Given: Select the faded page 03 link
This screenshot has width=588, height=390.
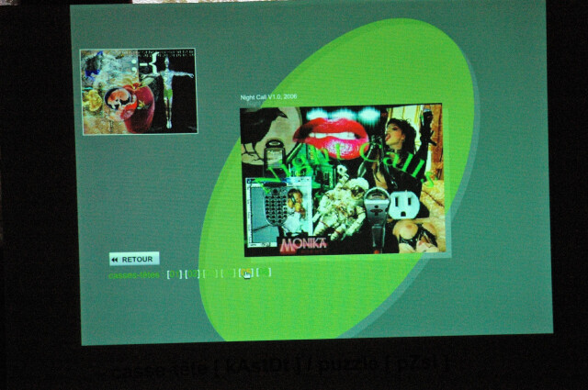Looking at the screenshot, I should click(209, 273).
